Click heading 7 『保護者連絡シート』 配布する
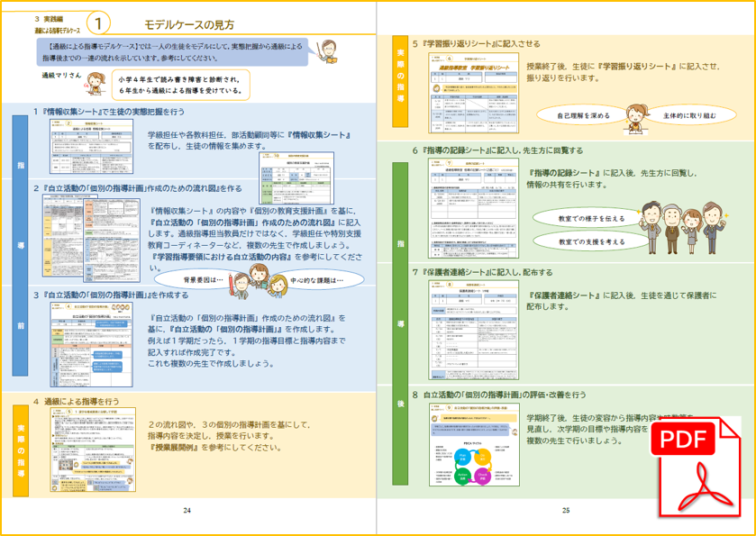Image resolution: width=756 pixels, height=536 pixels. click(482, 272)
